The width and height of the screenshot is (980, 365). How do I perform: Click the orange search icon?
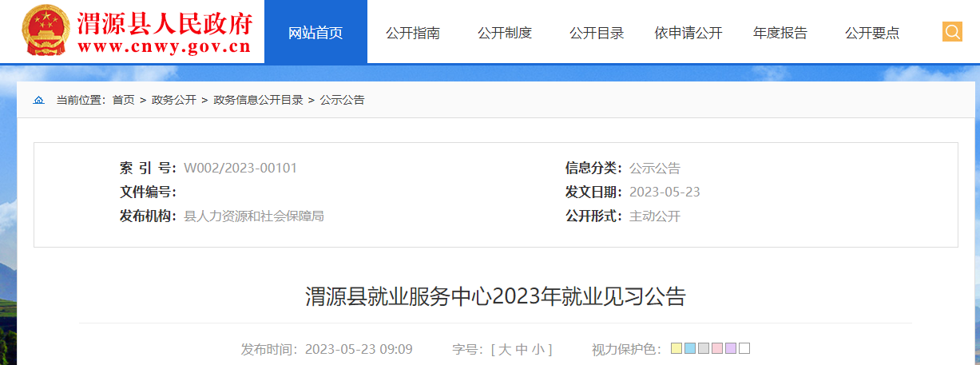pyautogui.click(x=952, y=32)
